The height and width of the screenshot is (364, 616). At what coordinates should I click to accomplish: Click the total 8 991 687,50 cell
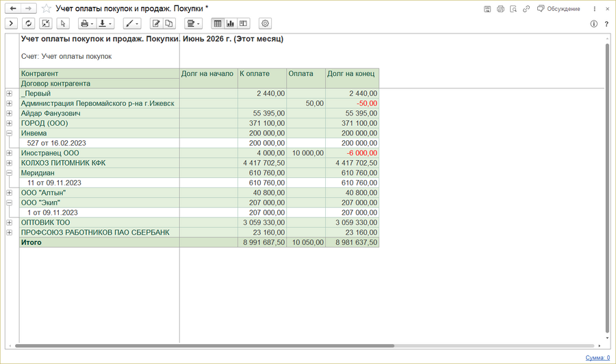(x=262, y=242)
